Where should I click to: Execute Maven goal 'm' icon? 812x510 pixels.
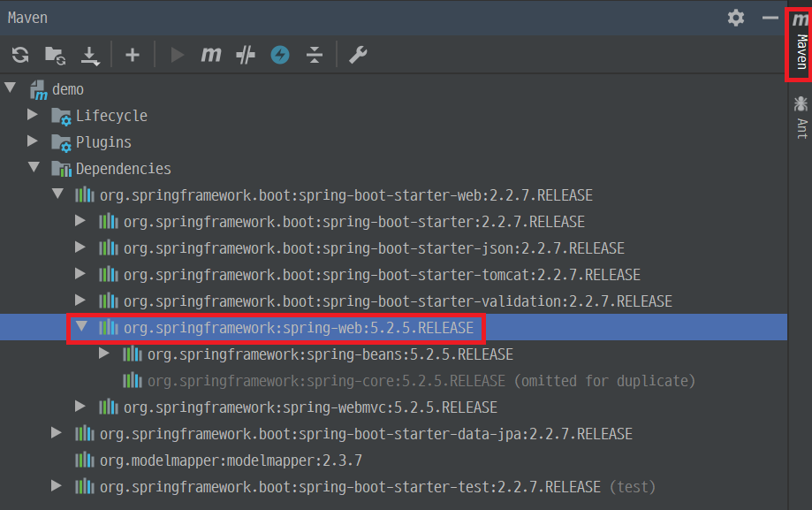211,55
